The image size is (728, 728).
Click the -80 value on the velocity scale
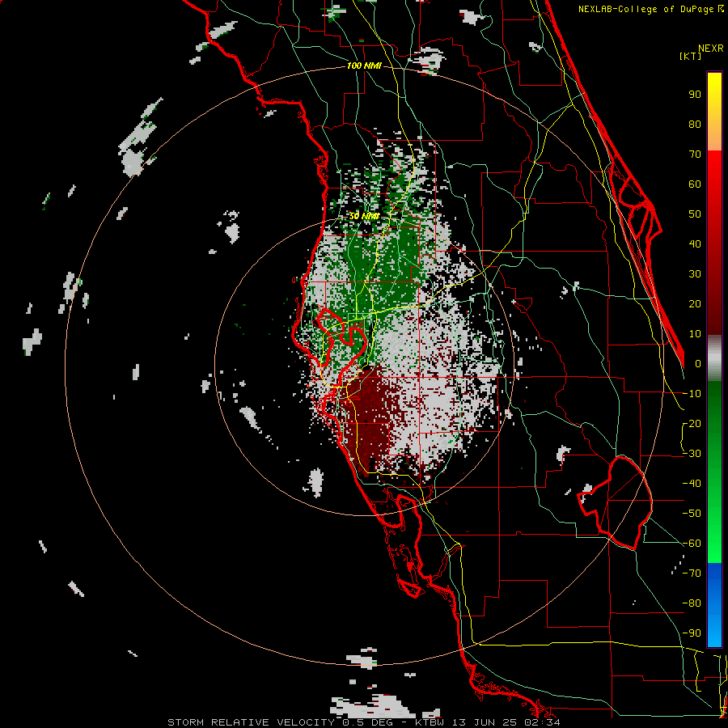point(692,603)
